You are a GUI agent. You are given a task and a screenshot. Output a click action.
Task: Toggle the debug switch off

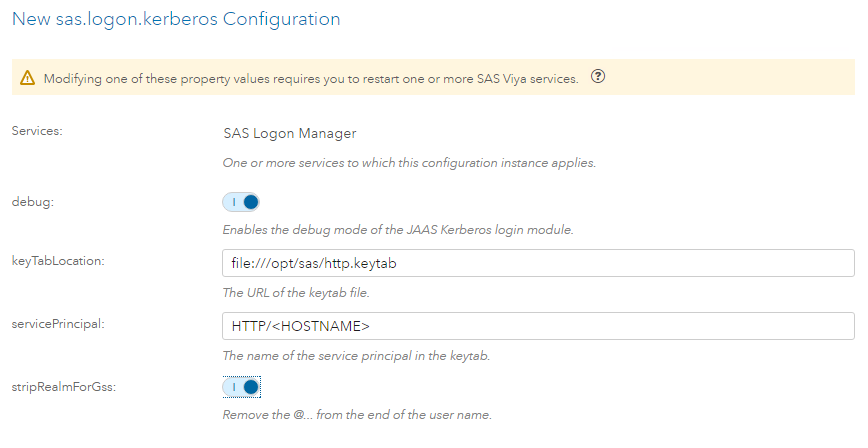point(241,202)
